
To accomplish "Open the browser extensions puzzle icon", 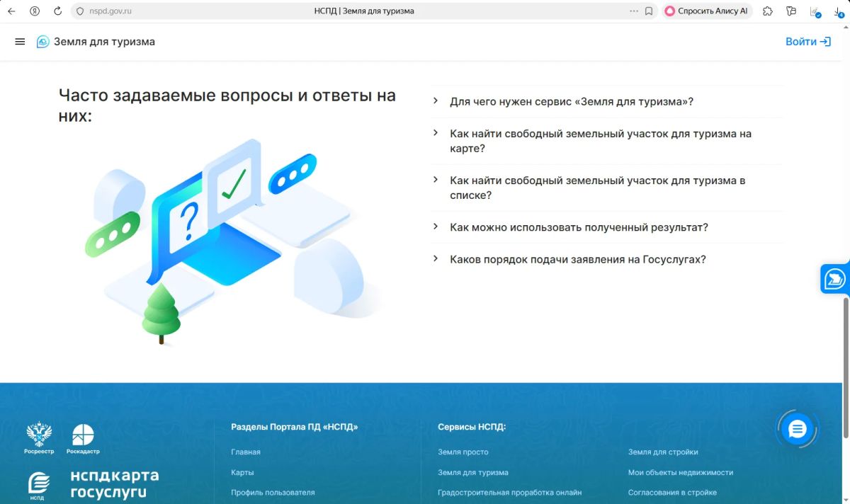I will (x=767, y=11).
